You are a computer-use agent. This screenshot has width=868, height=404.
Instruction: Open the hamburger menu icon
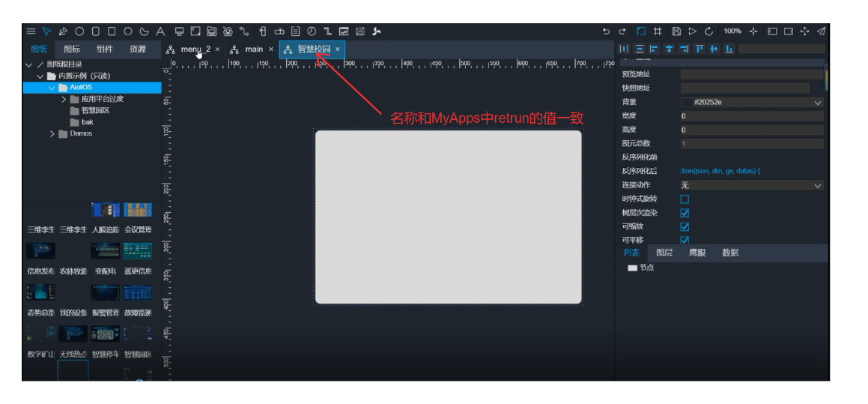(x=31, y=31)
